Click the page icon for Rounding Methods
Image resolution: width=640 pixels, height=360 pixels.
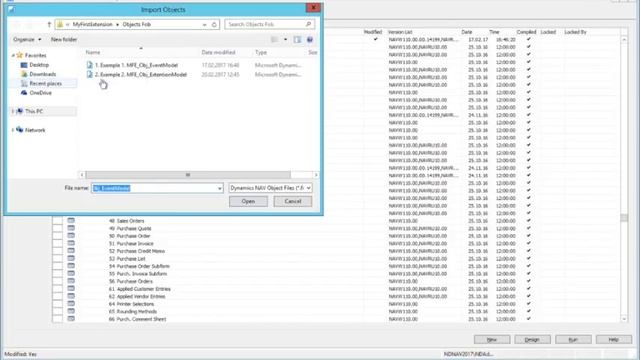[x=71, y=311]
